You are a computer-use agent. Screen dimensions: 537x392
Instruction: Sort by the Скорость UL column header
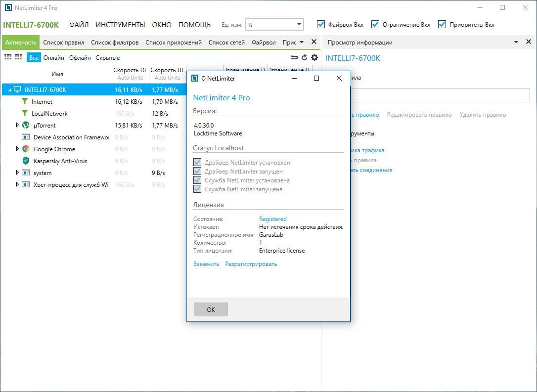pyautogui.click(x=168, y=74)
